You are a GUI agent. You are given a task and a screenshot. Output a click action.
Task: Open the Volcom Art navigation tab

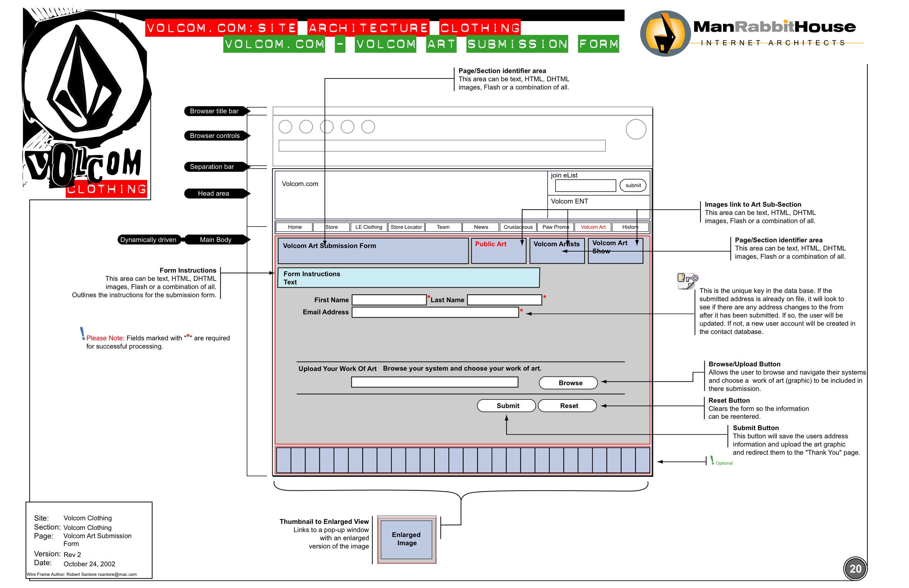tap(593, 227)
